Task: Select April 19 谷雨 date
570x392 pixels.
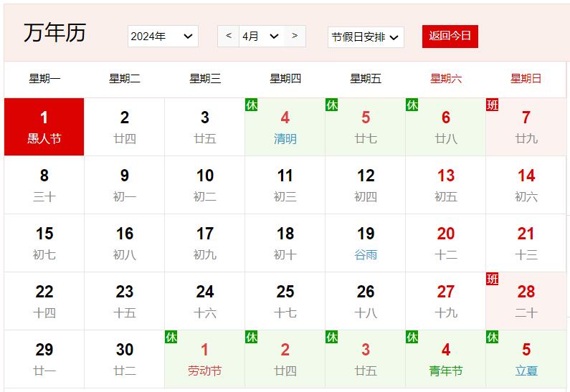Action: 366,243
